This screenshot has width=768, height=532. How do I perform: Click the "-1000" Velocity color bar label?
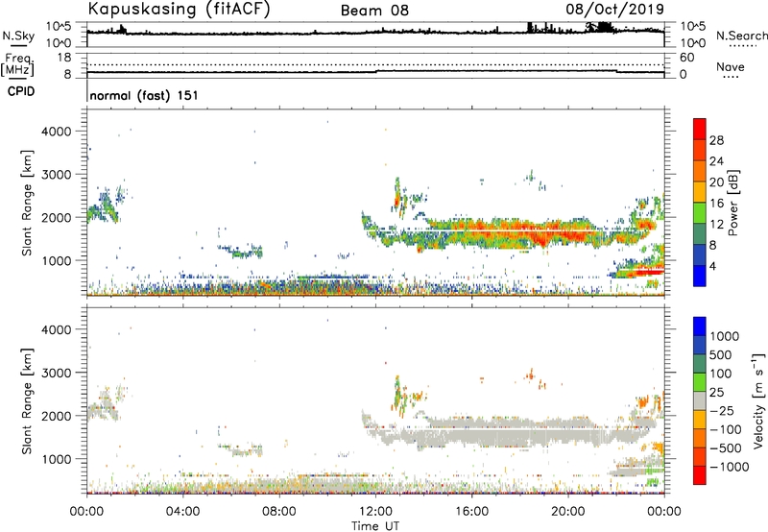tap(729, 467)
